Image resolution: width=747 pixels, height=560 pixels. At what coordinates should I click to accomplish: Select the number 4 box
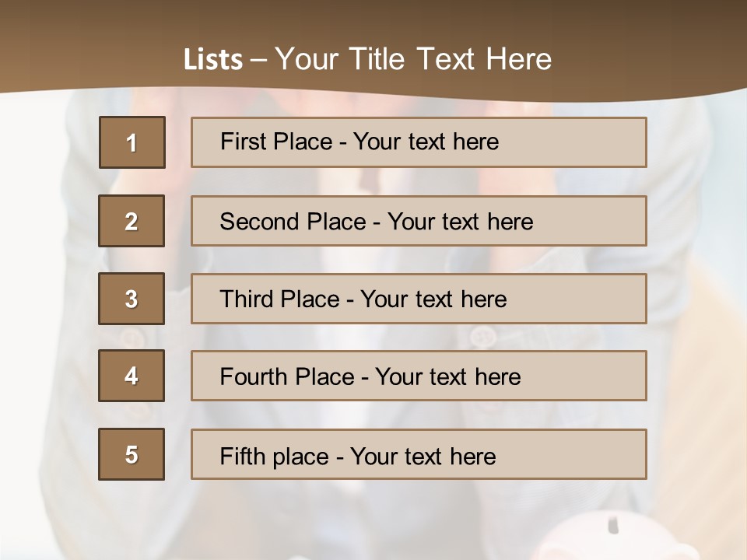[132, 376]
